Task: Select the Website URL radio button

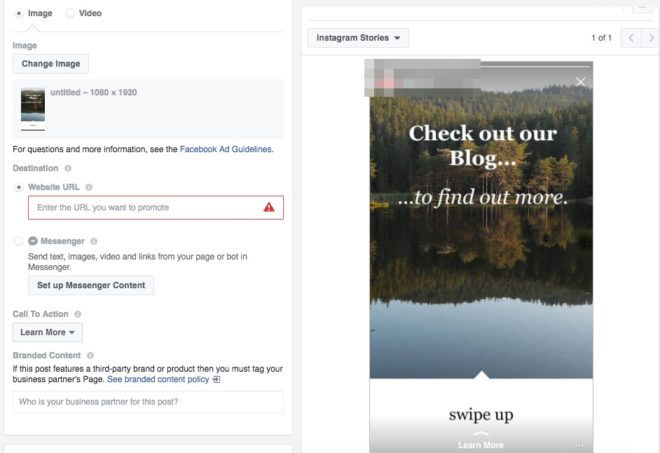Action: click(x=19, y=187)
